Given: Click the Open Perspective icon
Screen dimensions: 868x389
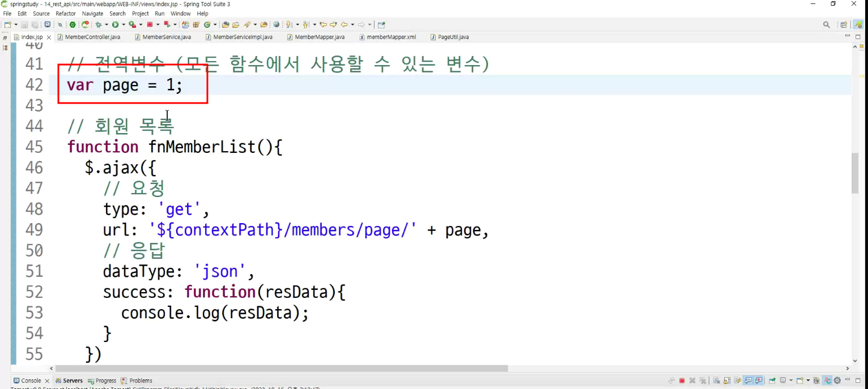Looking at the screenshot, I should tap(844, 25).
